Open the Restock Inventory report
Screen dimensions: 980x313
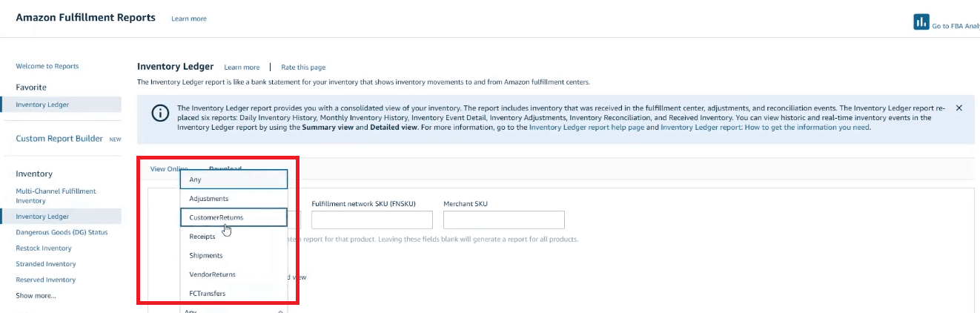coord(44,248)
